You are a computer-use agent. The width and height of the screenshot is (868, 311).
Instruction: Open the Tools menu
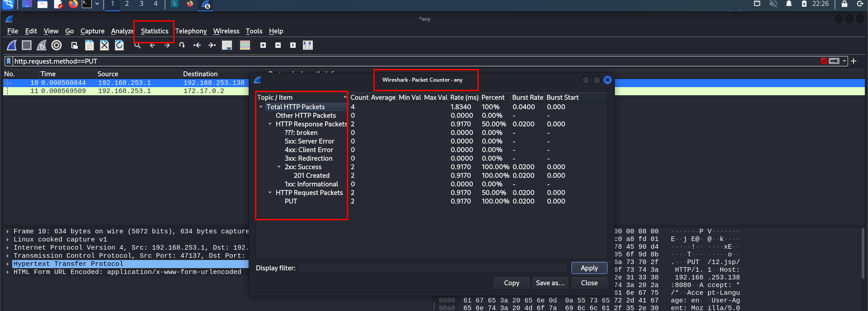pyautogui.click(x=254, y=31)
